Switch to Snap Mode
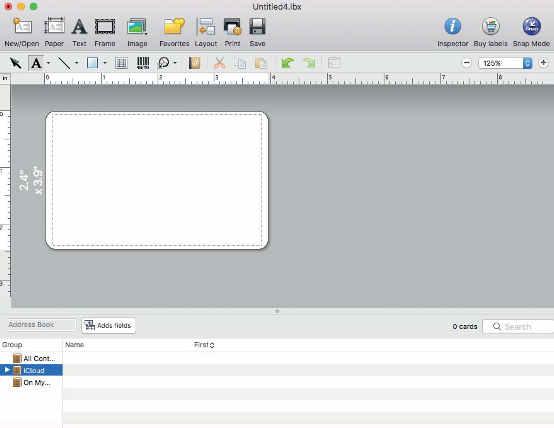Viewport: 554px width, 428px height. click(x=531, y=32)
